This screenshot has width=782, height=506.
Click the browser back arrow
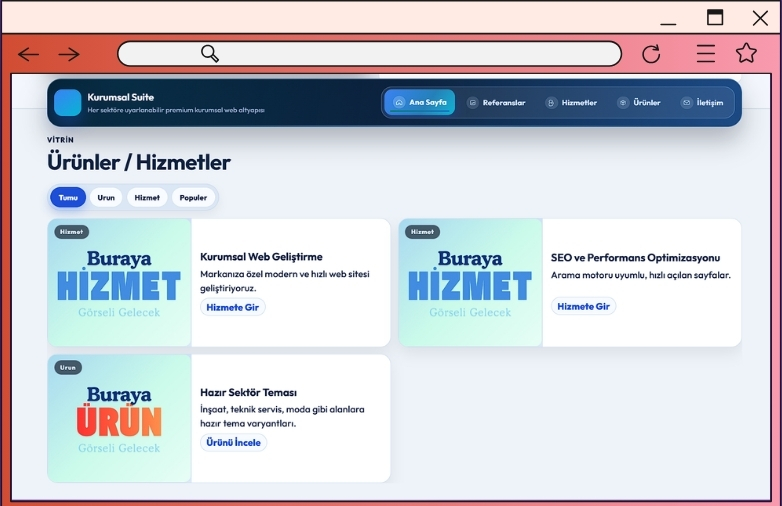[28, 54]
